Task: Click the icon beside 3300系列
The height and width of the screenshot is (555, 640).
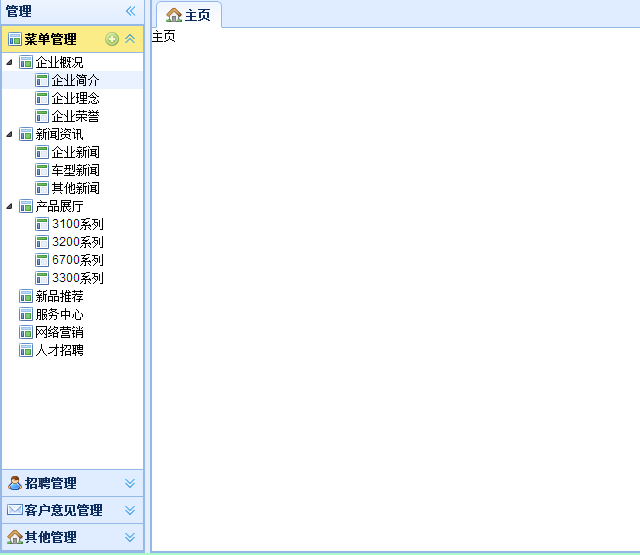Action: 42,278
